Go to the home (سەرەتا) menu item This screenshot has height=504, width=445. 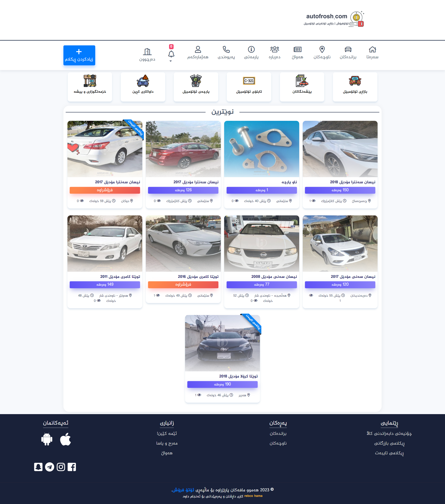pyautogui.click(x=372, y=53)
